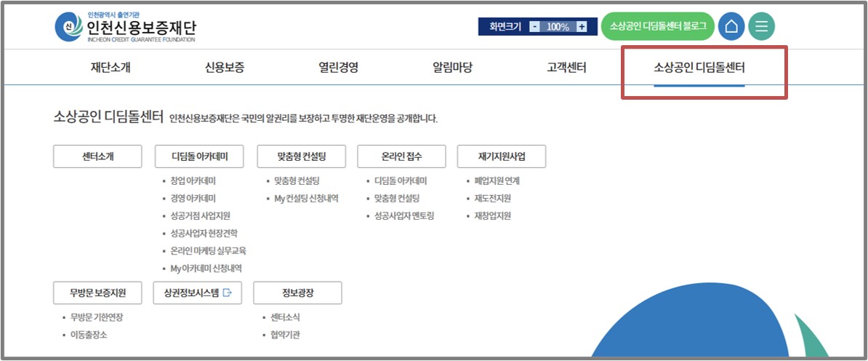Open 소상공인 디딤돌센터 블로그 button
This screenshot has width=868, height=361.
click(658, 27)
